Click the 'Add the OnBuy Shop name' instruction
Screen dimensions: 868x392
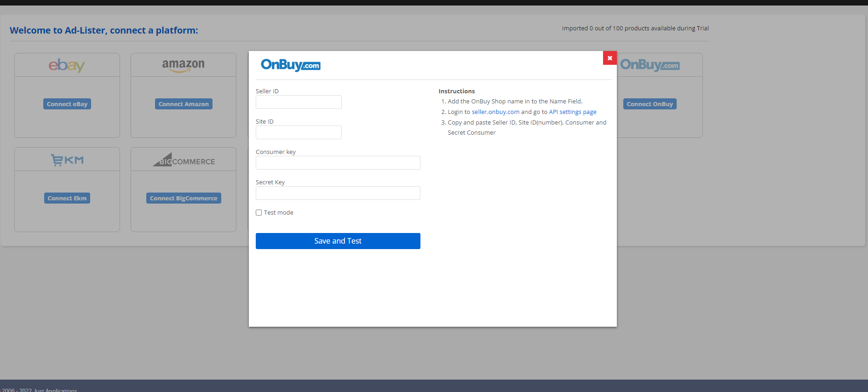click(x=515, y=102)
